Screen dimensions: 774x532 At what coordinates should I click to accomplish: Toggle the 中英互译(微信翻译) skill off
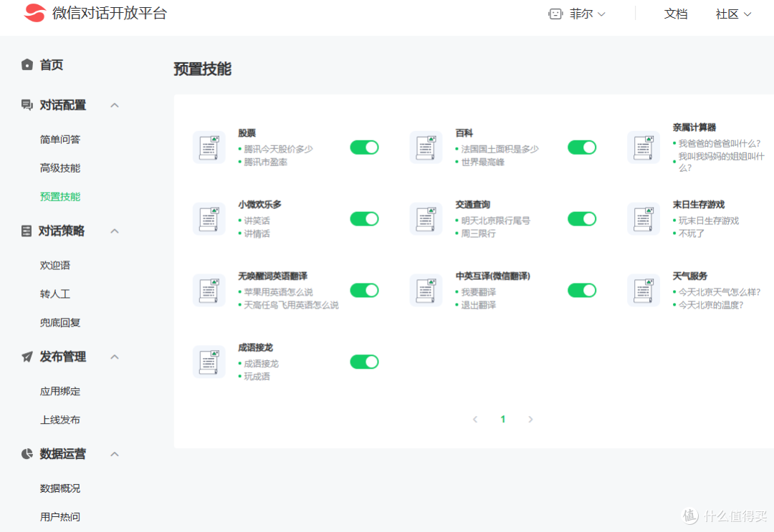point(582,291)
